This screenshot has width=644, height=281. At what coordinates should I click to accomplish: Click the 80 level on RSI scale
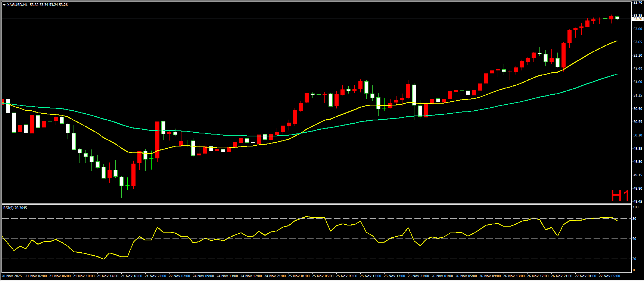pyautogui.click(x=634, y=219)
